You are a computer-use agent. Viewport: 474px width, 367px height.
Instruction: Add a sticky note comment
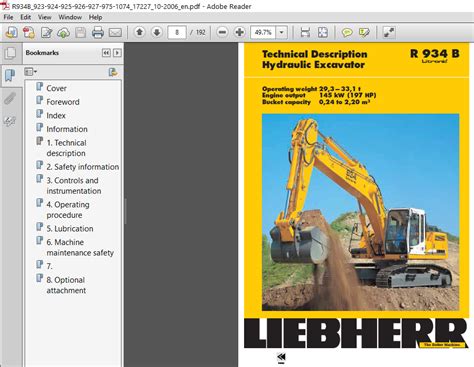pyautogui.click(x=347, y=32)
